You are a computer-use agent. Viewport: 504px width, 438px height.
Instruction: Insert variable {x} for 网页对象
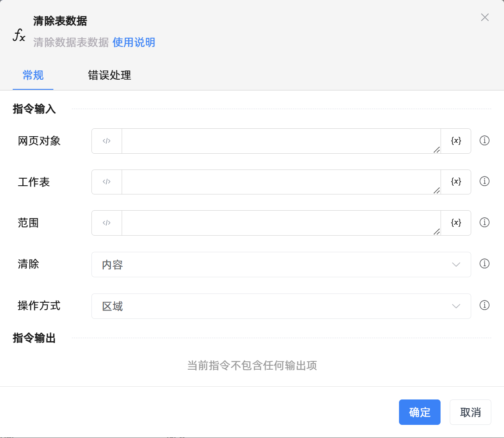pos(456,141)
